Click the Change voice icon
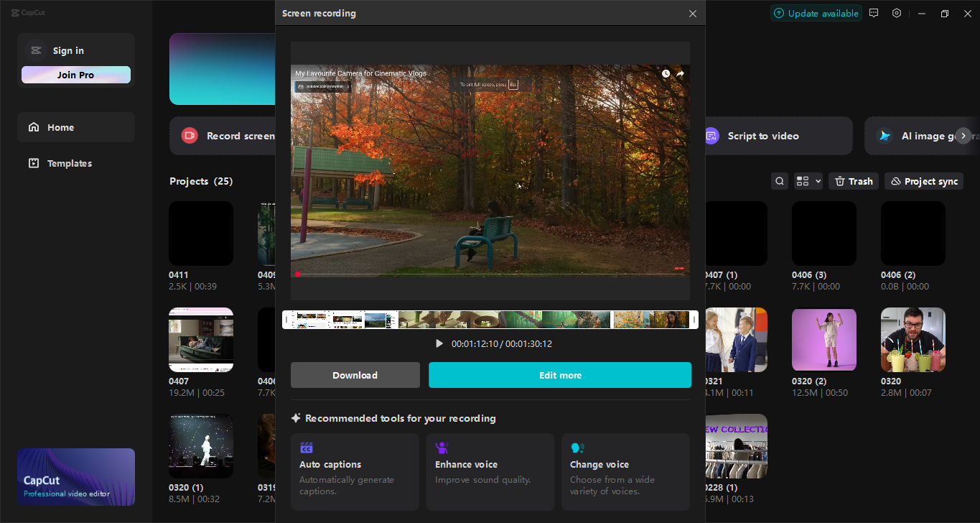The width and height of the screenshot is (980, 523). pos(577,448)
